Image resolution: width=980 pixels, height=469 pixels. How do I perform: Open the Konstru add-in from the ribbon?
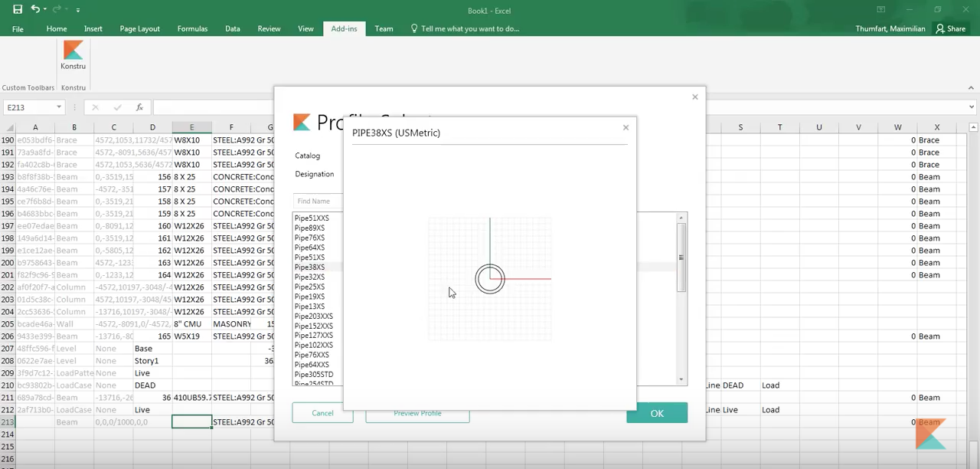click(x=73, y=55)
